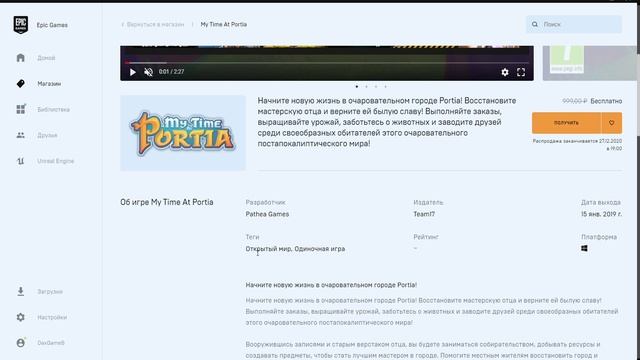Open the Загрузки menu label
This screenshot has height=360, width=640.
click(50, 292)
